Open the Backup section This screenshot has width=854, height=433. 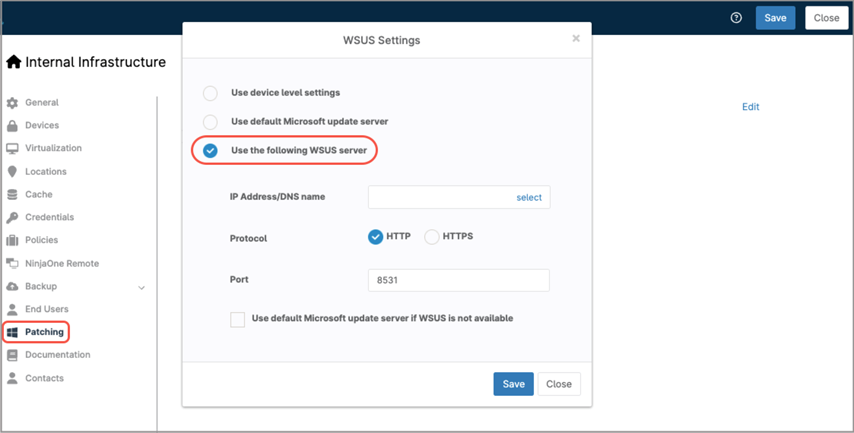coord(41,286)
